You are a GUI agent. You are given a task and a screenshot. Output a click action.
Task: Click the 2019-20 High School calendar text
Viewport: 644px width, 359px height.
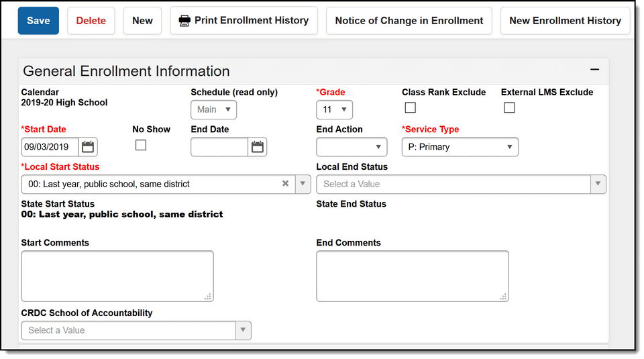pos(64,103)
